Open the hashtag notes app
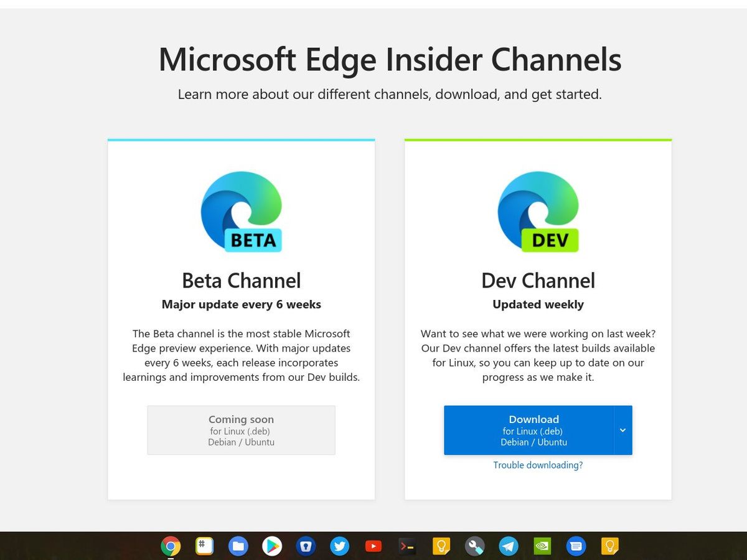The image size is (747, 560). click(204, 546)
